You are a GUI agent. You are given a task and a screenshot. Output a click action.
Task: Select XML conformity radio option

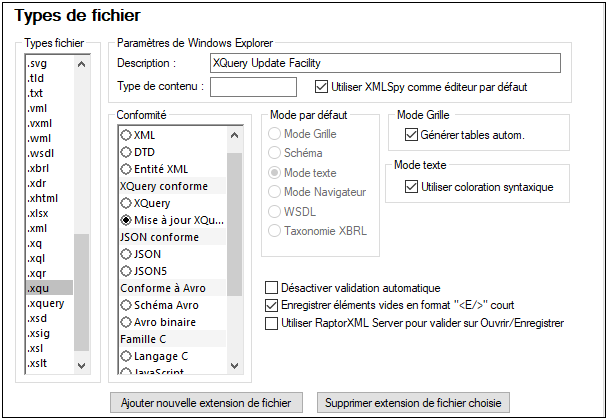pos(127,135)
